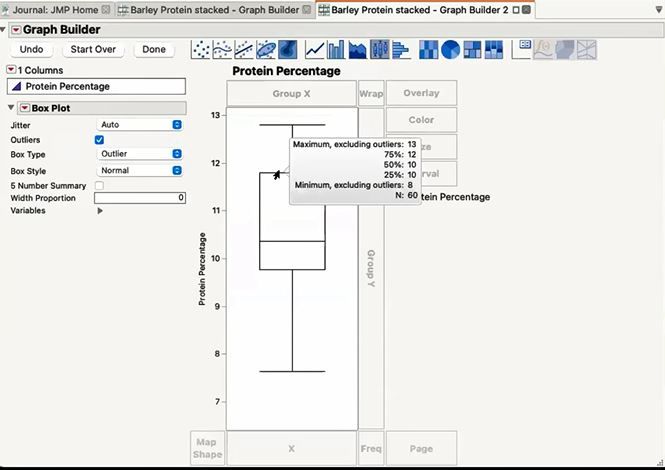The width and height of the screenshot is (665, 470).
Task: Select the Treemap element icon
Action: pyautogui.click(x=472, y=50)
